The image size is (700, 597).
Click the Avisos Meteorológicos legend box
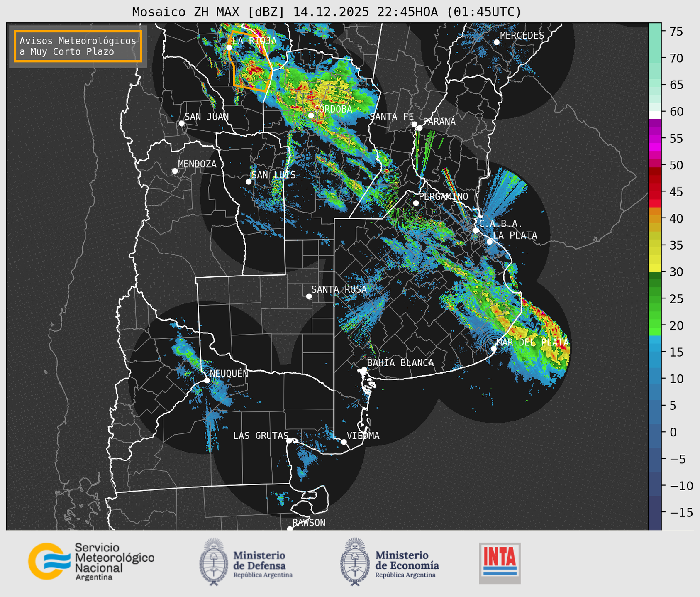(x=78, y=46)
